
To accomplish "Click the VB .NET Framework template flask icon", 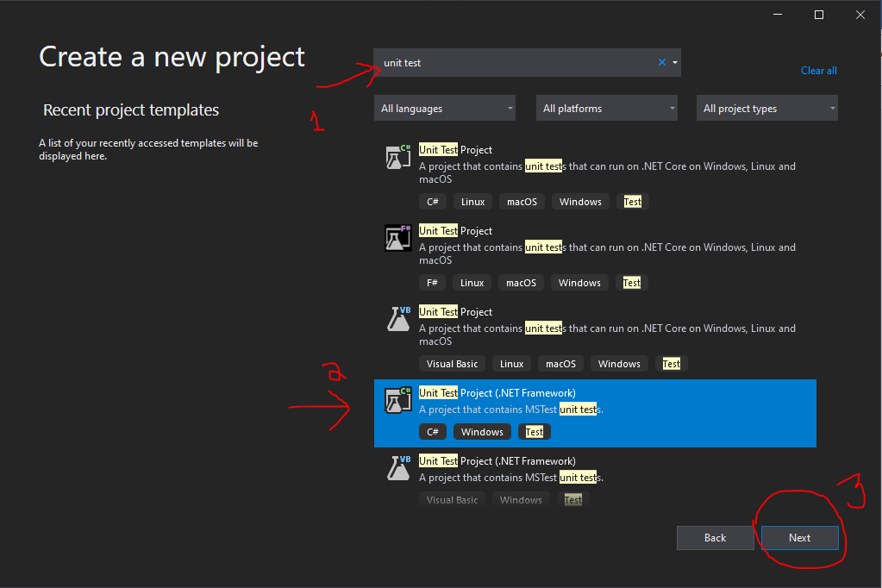I will (397, 469).
